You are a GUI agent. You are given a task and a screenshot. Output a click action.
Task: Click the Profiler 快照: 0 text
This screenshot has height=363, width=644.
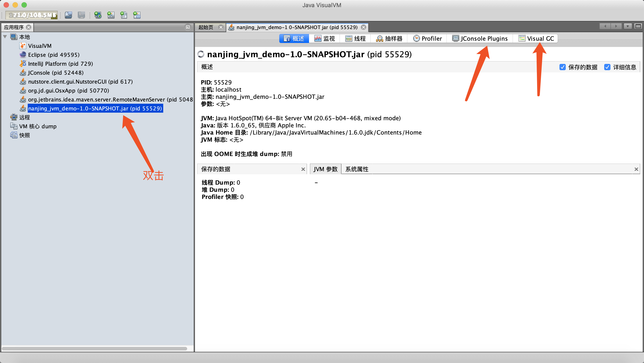222,197
